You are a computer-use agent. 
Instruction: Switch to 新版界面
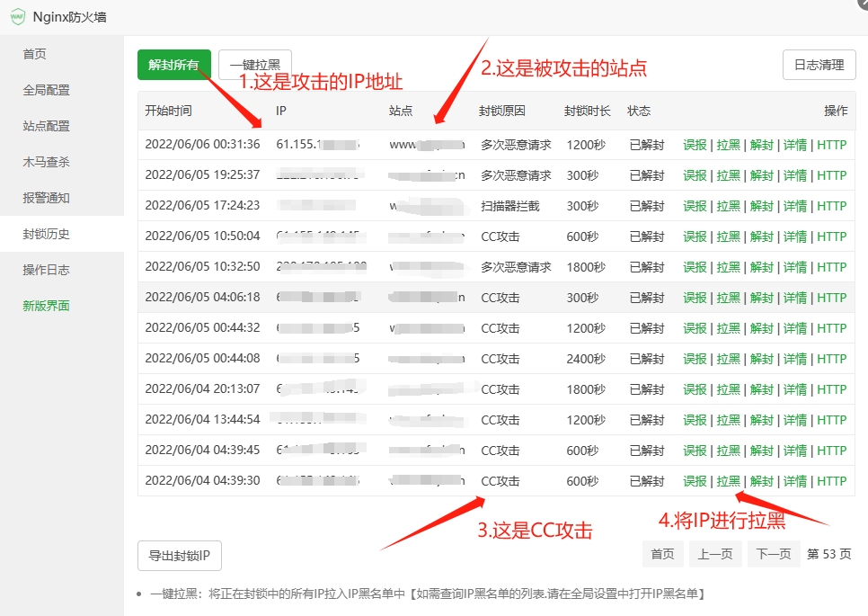coord(46,306)
